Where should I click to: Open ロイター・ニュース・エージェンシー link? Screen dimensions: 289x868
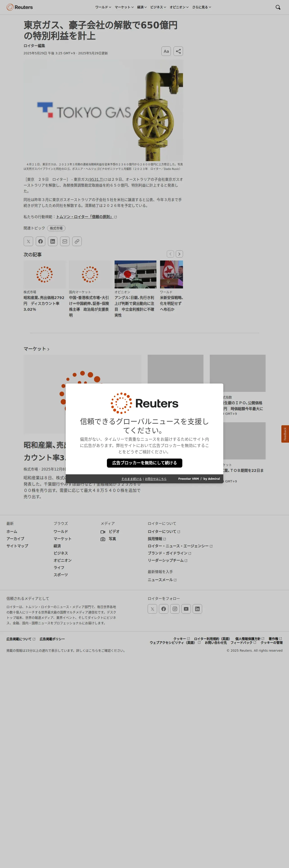tap(180, 546)
